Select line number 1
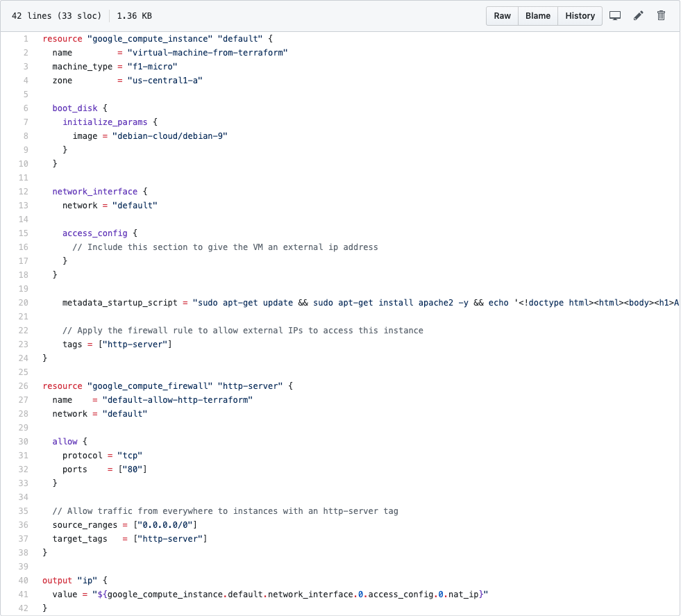 (26, 39)
